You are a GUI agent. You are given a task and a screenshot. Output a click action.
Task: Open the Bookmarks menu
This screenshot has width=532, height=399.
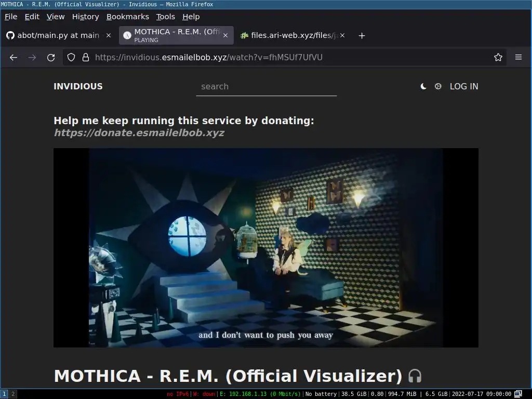click(128, 17)
